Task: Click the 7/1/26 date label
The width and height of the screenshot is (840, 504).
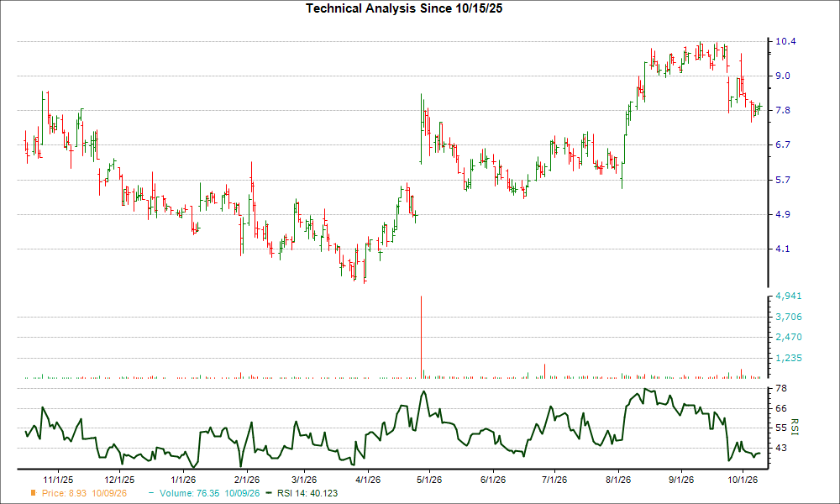Action: coord(554,480)
